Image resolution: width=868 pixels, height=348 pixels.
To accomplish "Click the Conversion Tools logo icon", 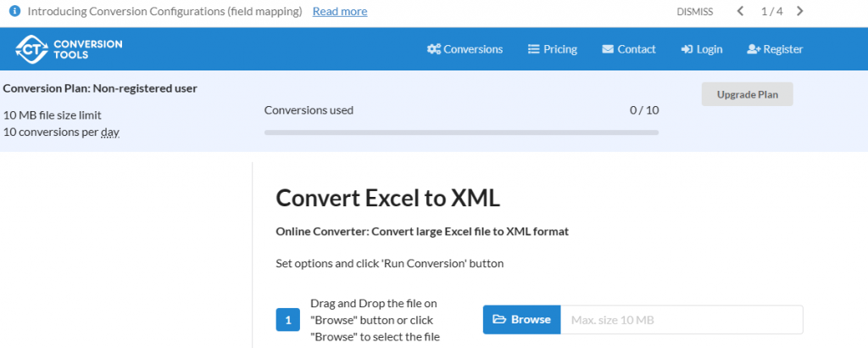I will (x=31, y=49).
